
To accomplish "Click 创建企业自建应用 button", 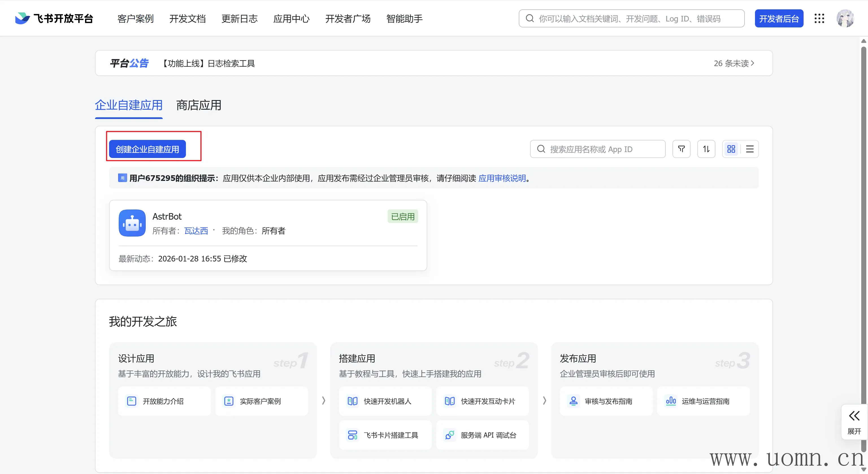I will 147,149.
